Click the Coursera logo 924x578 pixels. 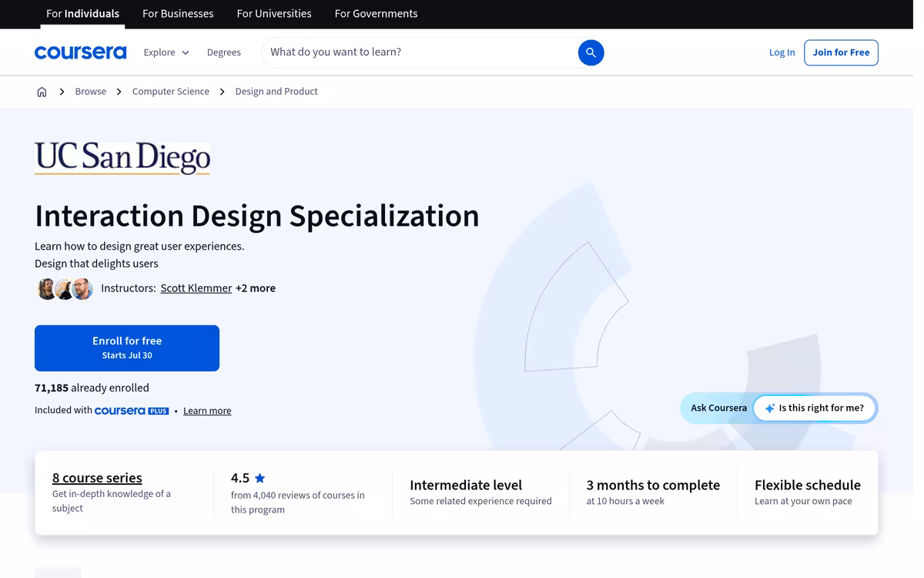tap(81, 52)
